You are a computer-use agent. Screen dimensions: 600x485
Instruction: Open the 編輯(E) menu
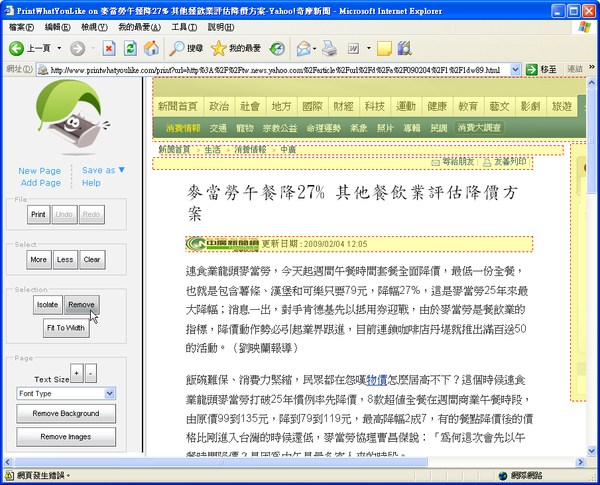(57, 27)
